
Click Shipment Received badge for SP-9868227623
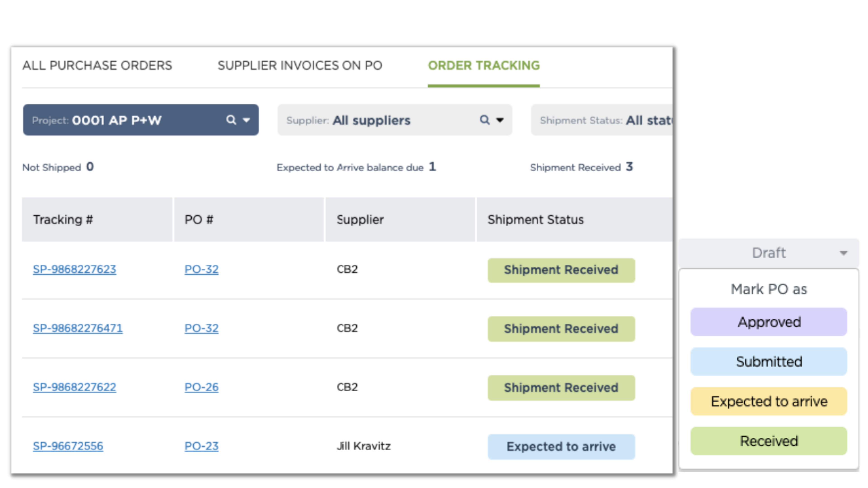(561, 270)
